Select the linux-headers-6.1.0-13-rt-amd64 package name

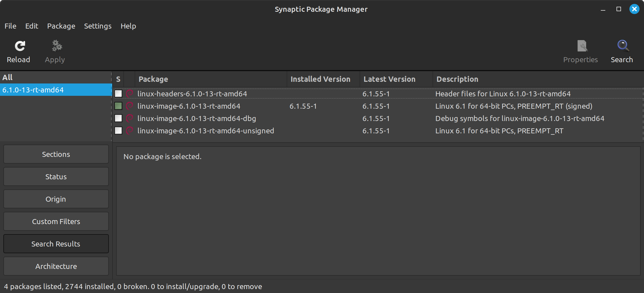[192, 94]
